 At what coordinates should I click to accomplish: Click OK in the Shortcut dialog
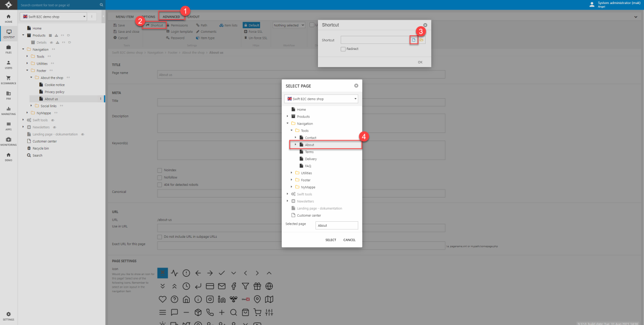[x=420, y=62]
